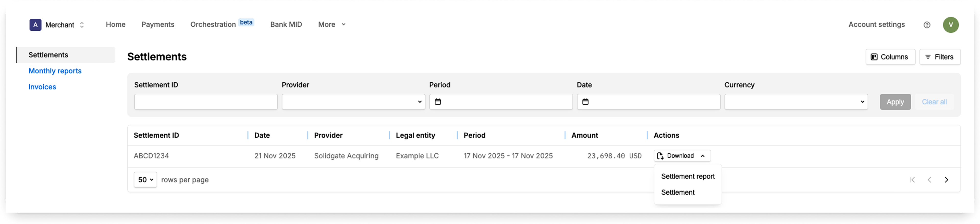The height and width of the screenshot is (224, 980).
Task: Click the Settlement ID input field
Action: pos(205,102)
